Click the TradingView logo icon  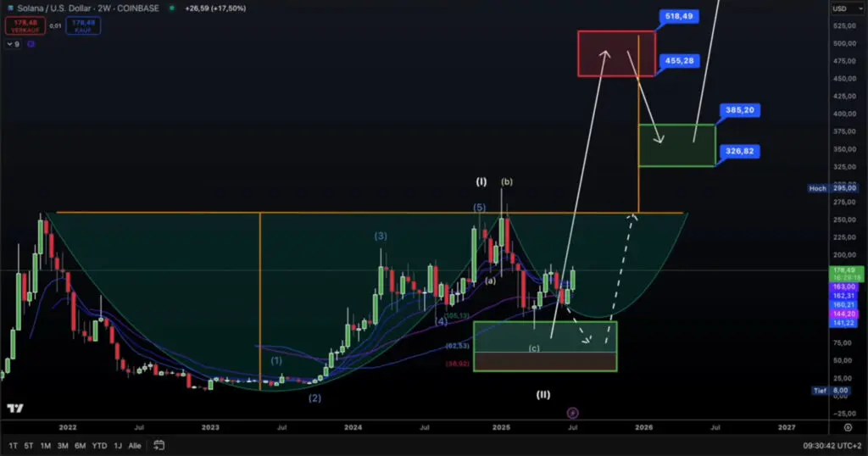[x=14, y=408]
